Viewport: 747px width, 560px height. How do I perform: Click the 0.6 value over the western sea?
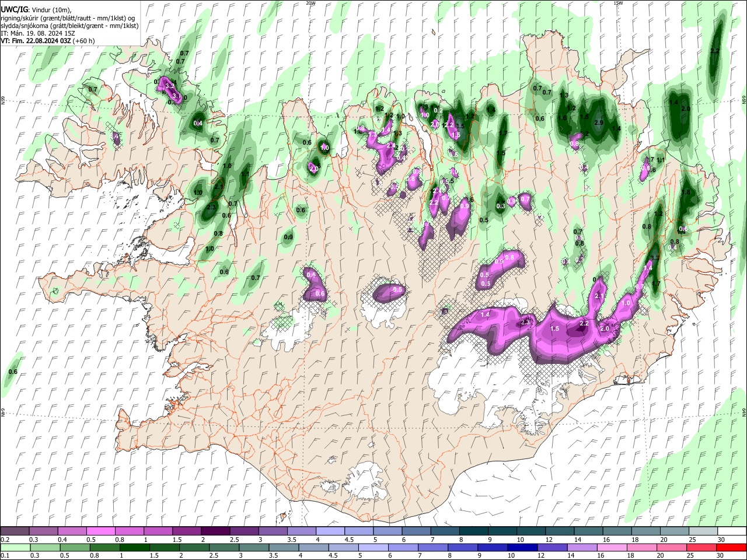click(x=13, y=372)
